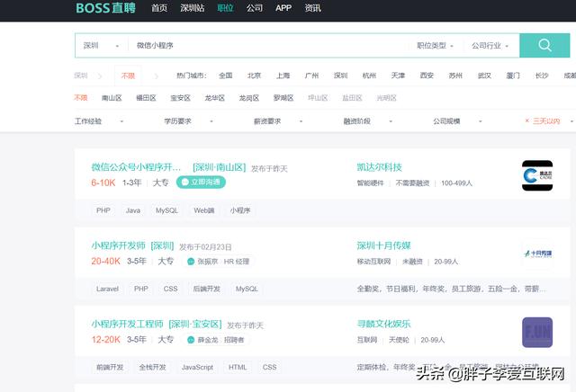Clear the 三天以内 date filter

(528, 120)
